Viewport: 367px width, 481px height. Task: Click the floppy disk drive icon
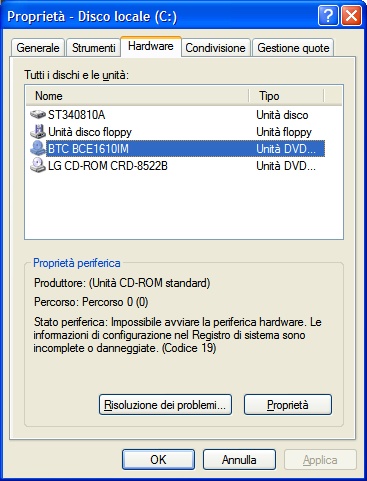pyautogui.click(x=38, y=132)
